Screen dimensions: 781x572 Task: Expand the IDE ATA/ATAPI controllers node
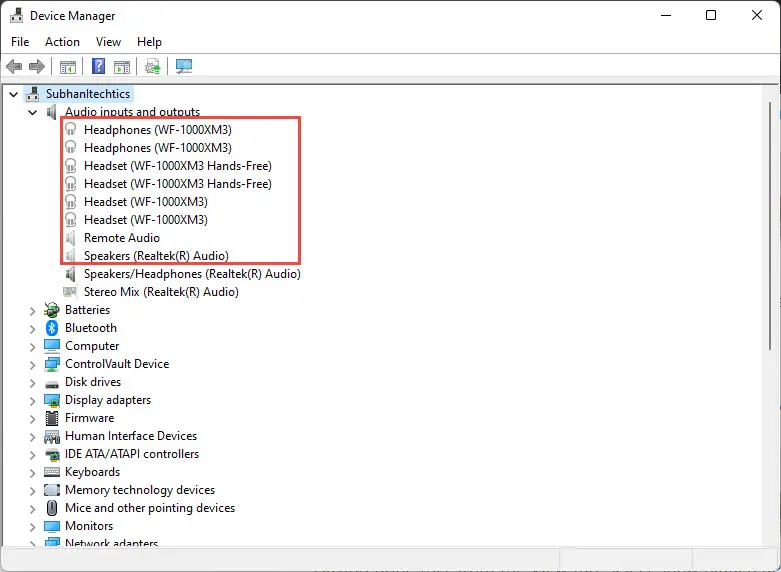click(32, 455)
